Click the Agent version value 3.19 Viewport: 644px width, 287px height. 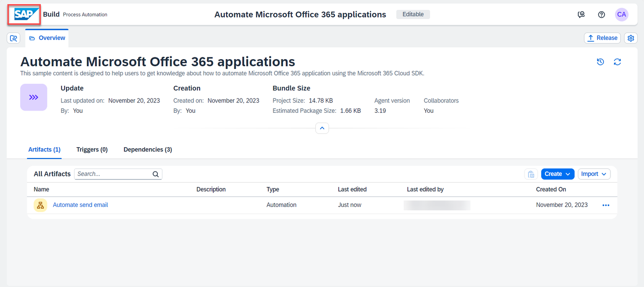click(x=380, y=111)
